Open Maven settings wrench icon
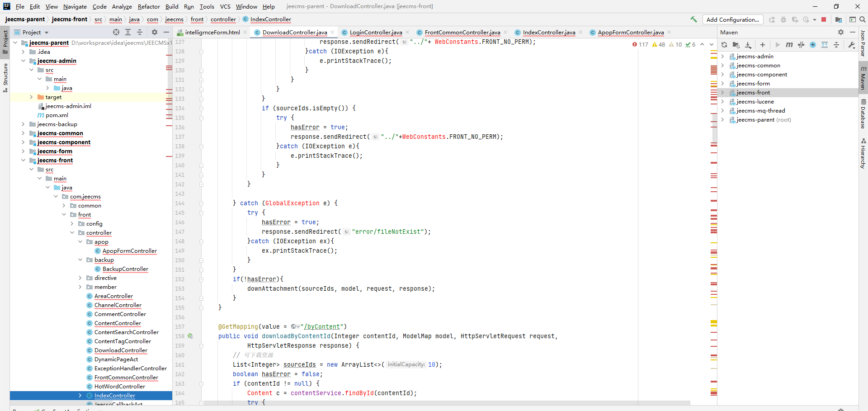868x411 pixels. point(852,45)
